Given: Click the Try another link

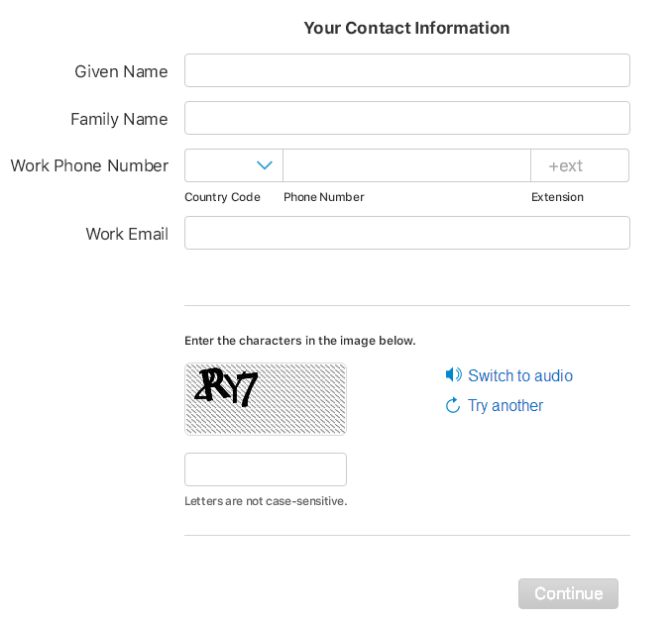Looking at the screenshot, I should point(505,405).
